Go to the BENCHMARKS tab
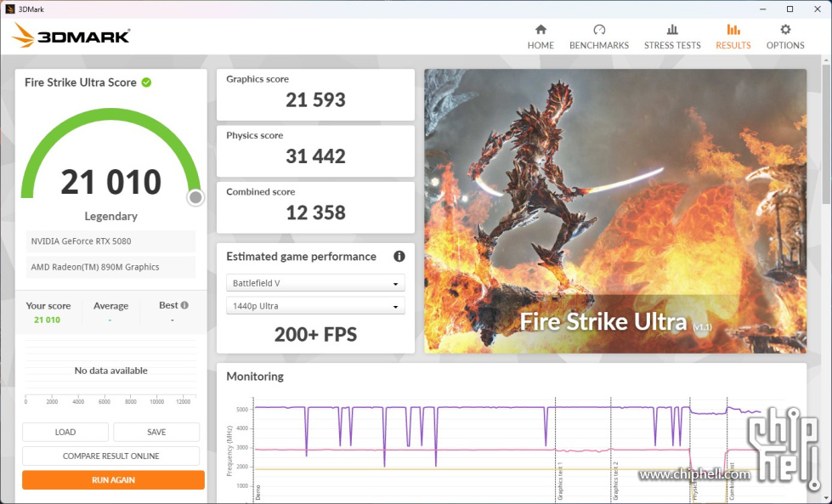The image size is (832, 504). coord(599,37)
